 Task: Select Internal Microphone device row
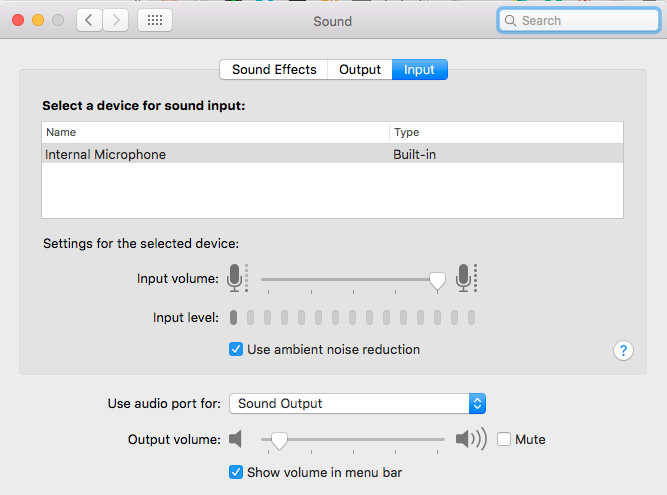pos(332,154)
